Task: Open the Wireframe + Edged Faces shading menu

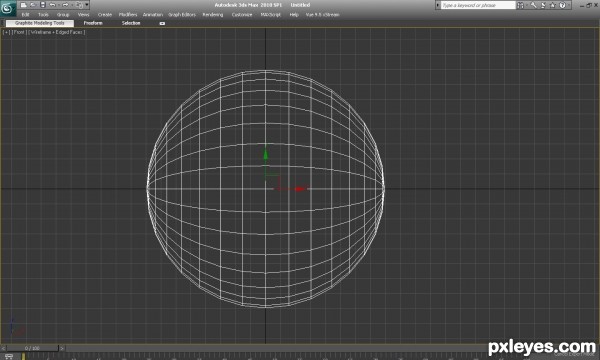Action: [57, 32]
